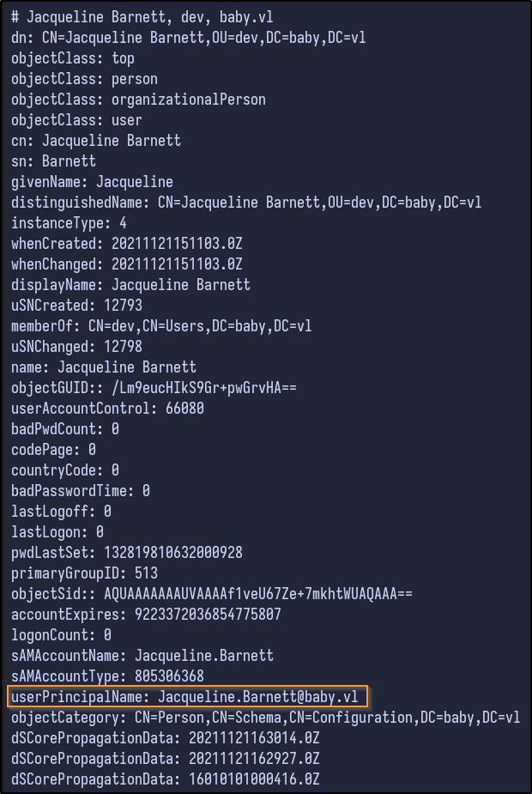Screen dimensions: 532x794
Task: Click the distinguishedName attribute line
Action: click(246, 202)
